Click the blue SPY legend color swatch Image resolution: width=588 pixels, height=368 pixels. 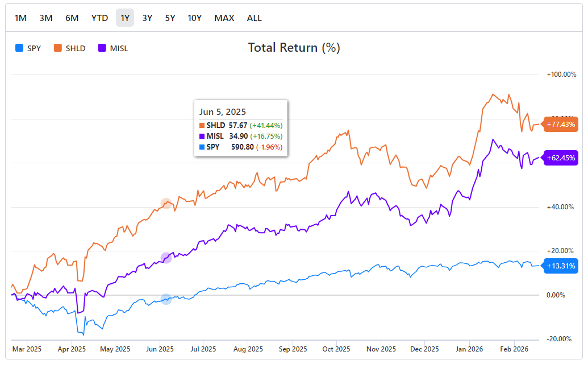[x=20, y=48]
